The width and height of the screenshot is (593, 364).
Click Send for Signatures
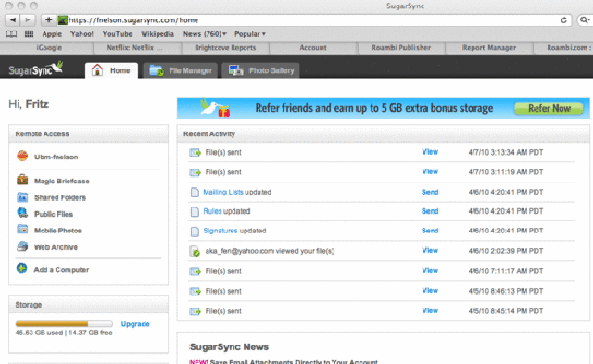pos(430,231)
